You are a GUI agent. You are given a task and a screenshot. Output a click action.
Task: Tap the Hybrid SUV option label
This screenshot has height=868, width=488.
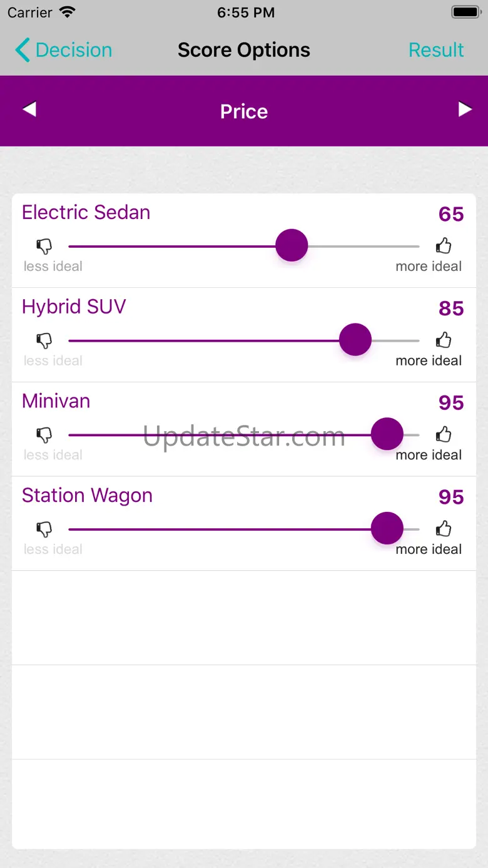[74, 307]
